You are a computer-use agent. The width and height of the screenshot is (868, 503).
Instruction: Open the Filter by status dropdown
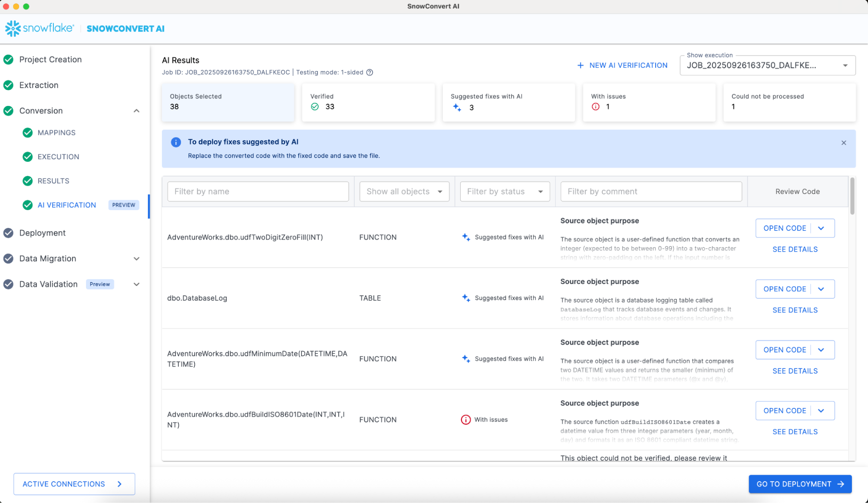505,191
